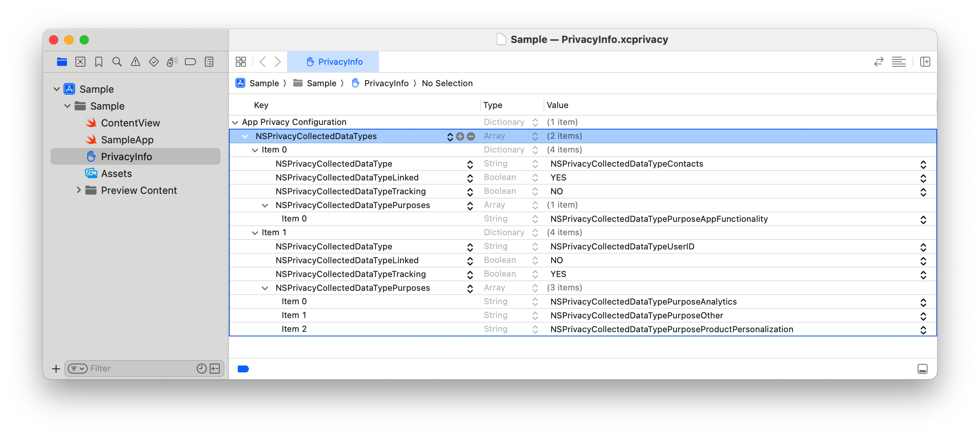
Task: Expand the Preview Content folder
Action: (x=79, y=190)
